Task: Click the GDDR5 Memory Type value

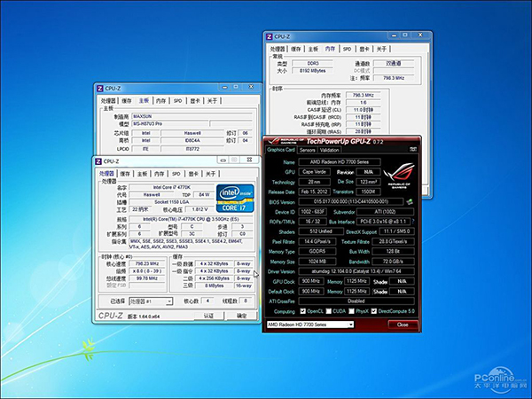Action: (317, 252)
